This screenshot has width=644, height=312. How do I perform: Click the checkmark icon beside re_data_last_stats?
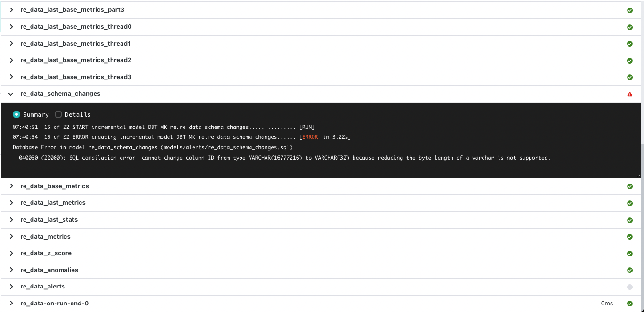pyautogui.click(x=629, y=220)
